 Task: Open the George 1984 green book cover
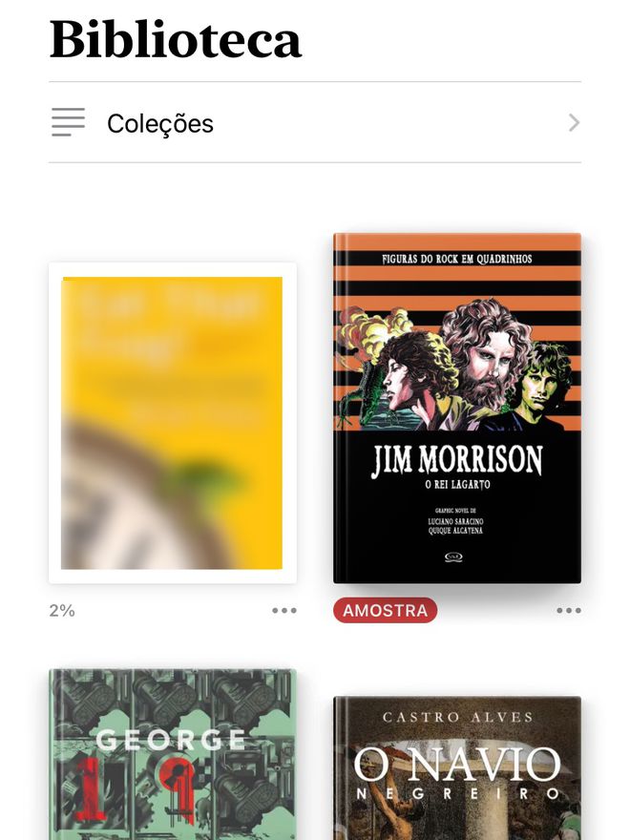[x=173, y=754]
